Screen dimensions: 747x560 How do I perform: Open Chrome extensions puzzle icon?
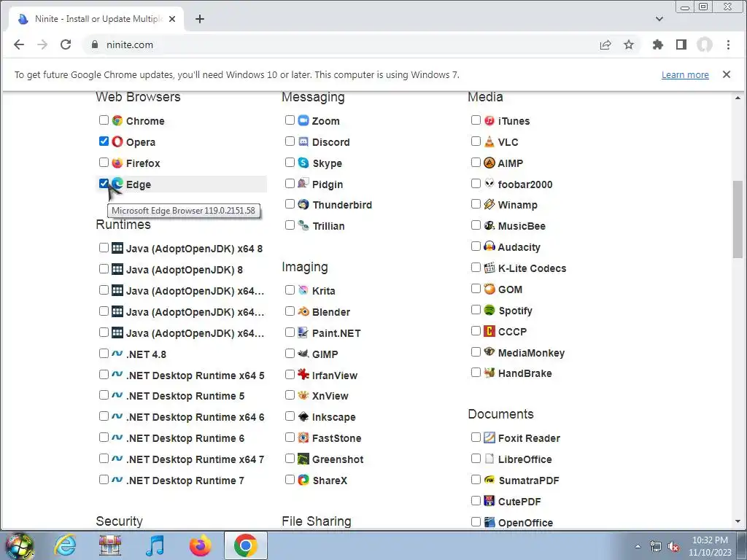tap(658, 44)
